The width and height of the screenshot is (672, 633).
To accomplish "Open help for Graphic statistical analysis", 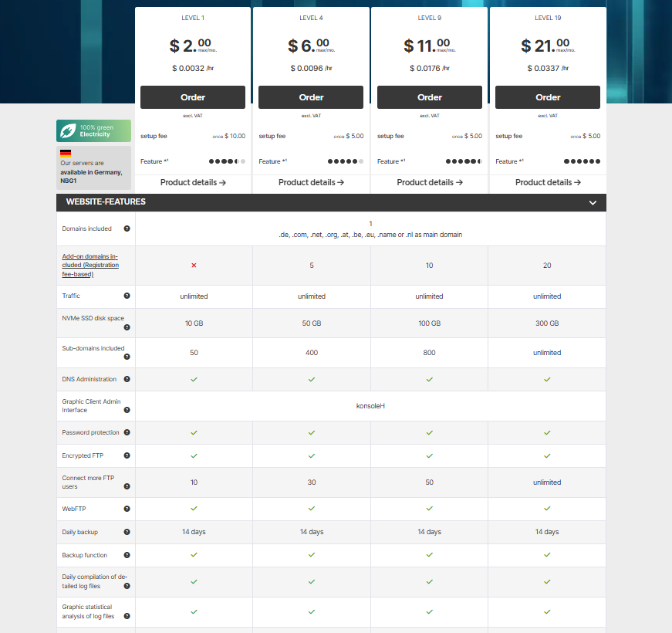I will [x=127, y=616].
